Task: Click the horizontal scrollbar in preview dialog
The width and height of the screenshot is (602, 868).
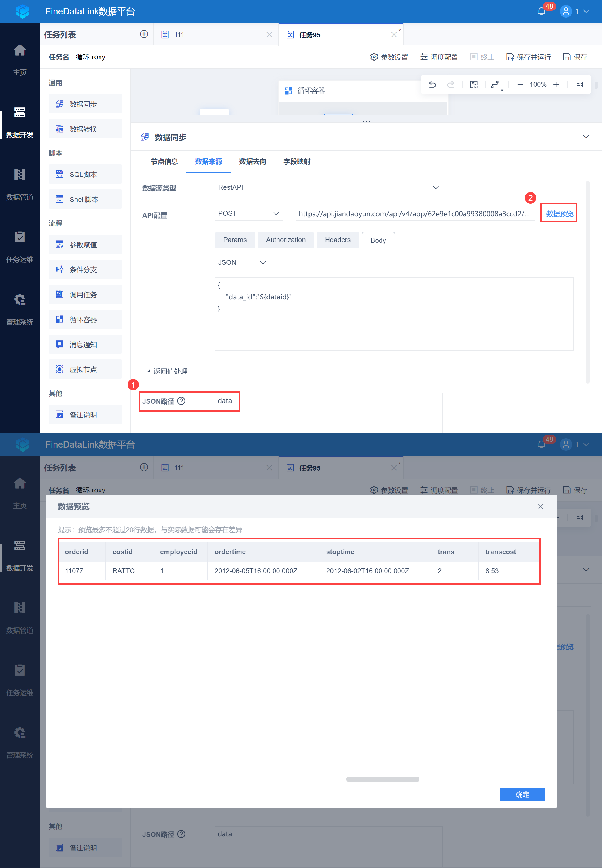Action: coord(382,779)
